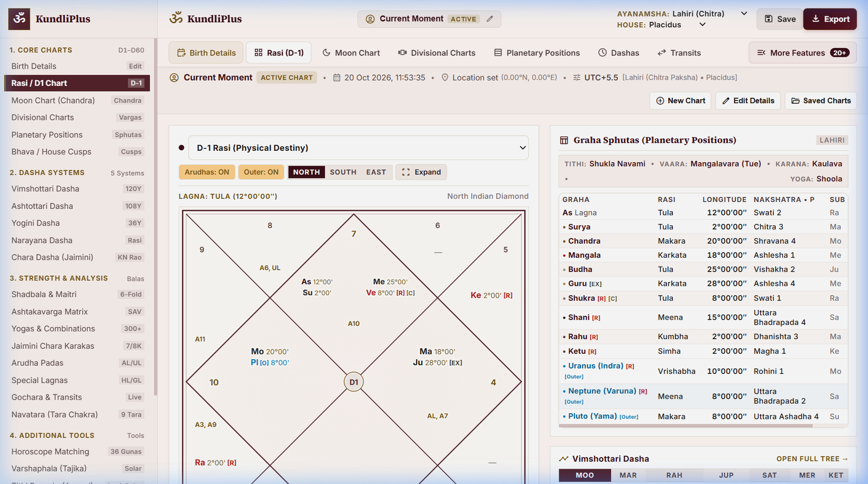Select SOUTH chart style

click(343, 172)
